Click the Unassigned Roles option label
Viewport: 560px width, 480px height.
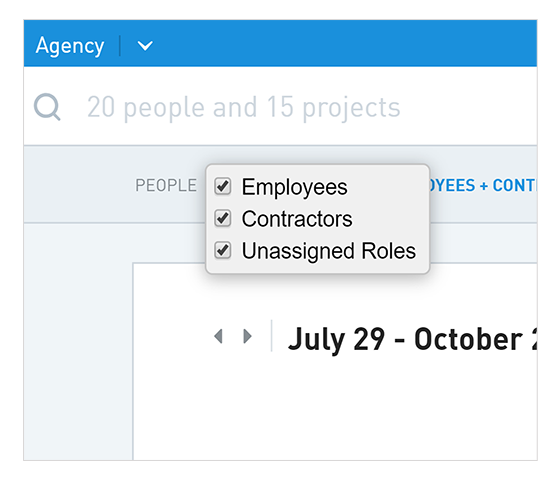click(329, 251)
